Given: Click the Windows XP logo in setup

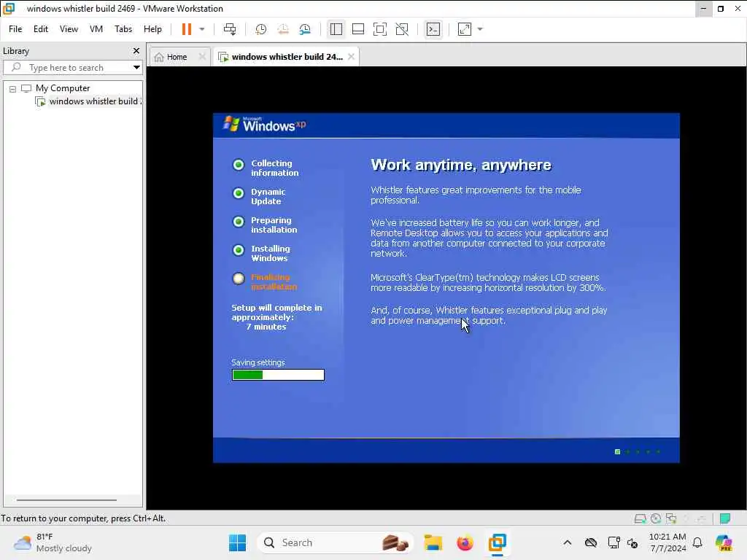Looking at the screenshot, I should click(x=264, y=125).
